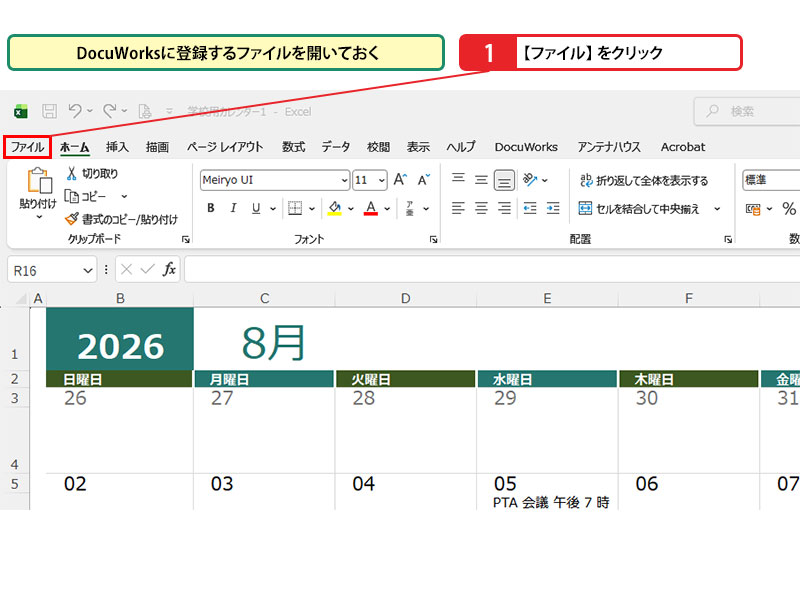Screen dimensions: 800x600
Task: Expand font color dropdown arrow
Action: tap(387, 208)
